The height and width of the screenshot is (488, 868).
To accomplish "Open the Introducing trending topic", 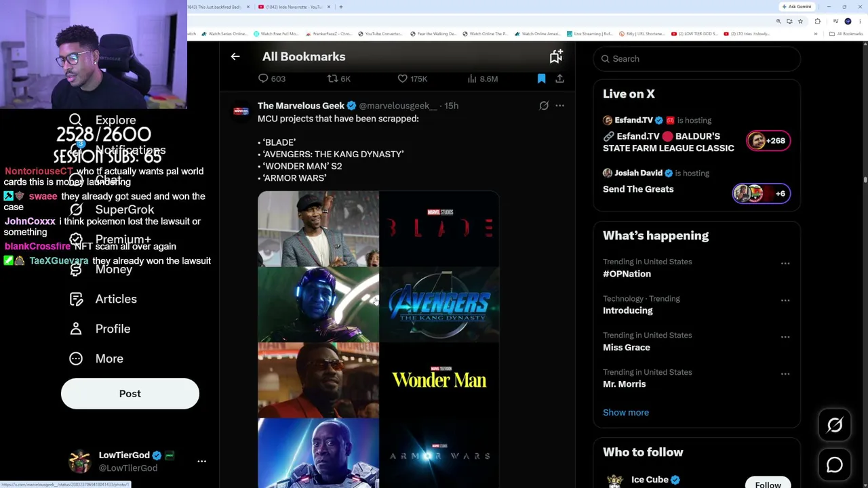I will [628, 310].
